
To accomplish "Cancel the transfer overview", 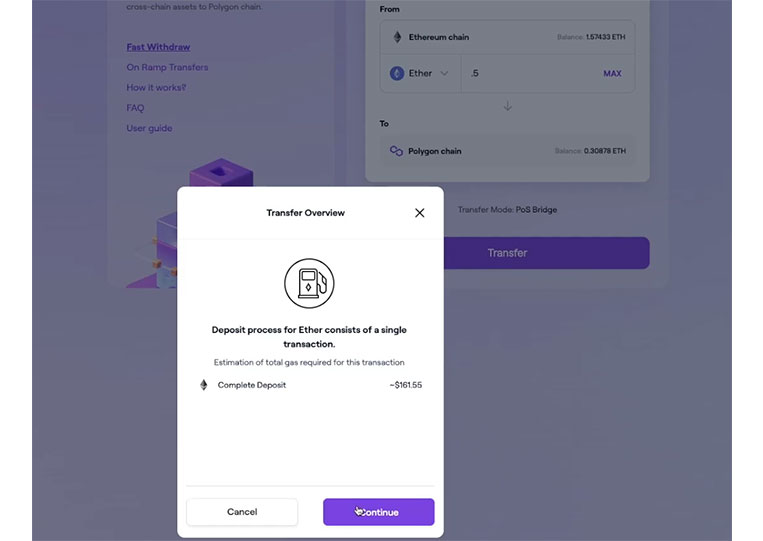I will [x=242, y=512].
